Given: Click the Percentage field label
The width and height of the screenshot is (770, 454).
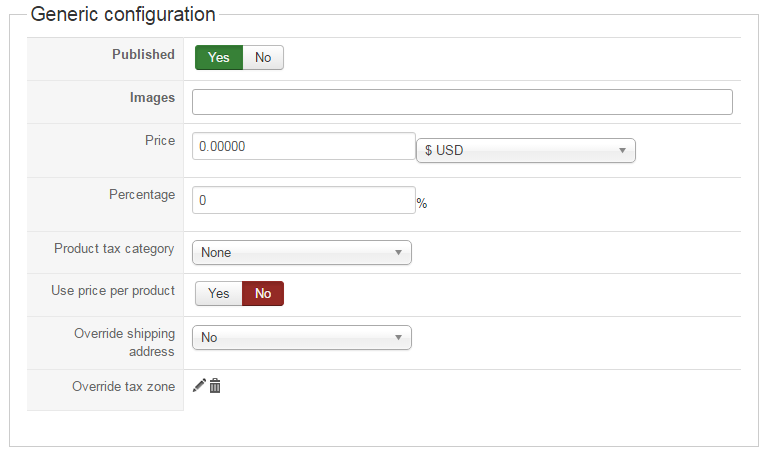Looking at the screenshot, I should coord(142,195).
